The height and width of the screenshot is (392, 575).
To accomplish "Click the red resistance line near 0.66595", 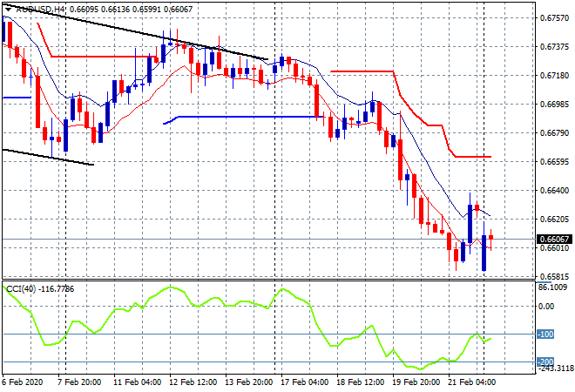I will coord(473,157).
